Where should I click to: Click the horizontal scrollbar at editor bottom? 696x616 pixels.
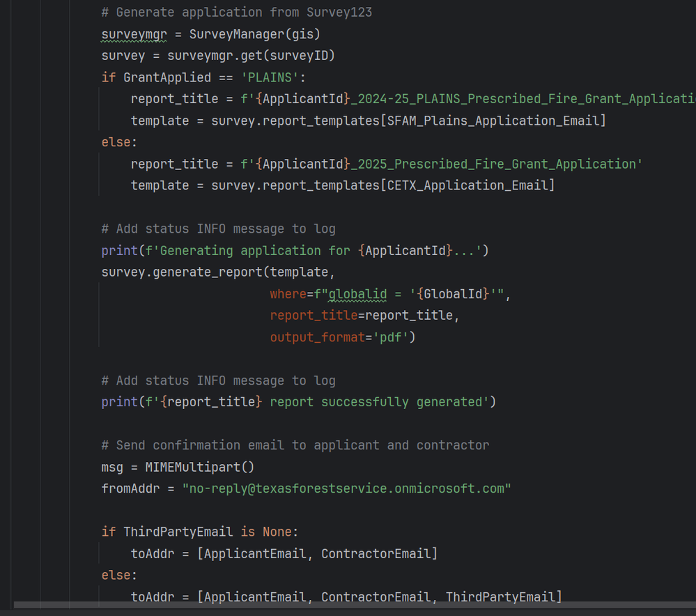(355, 605)
